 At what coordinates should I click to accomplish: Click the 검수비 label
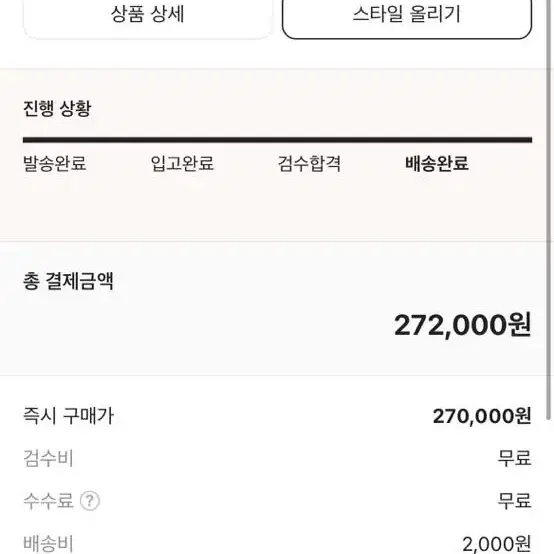[48, 458]
